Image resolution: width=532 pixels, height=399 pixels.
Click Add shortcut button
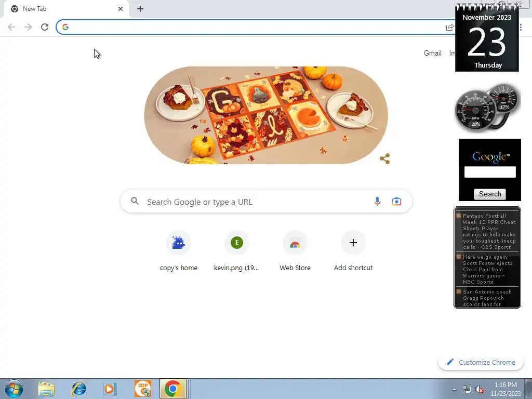coord(353,252)
